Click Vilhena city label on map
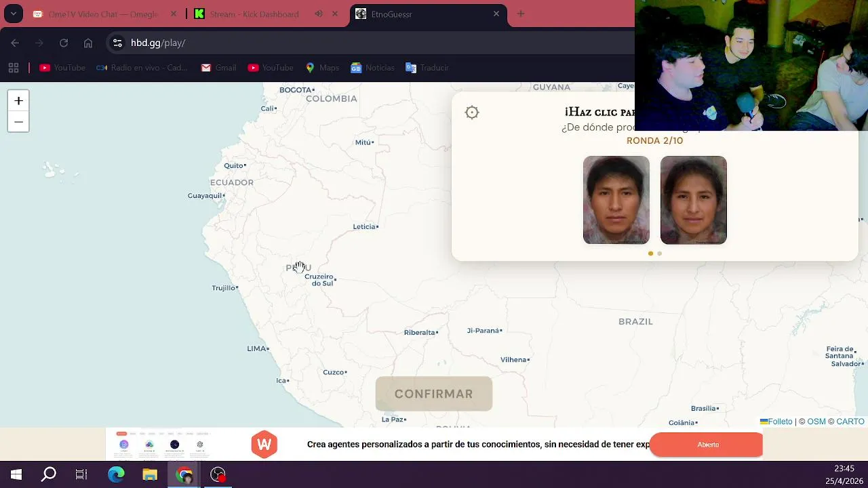Image resolution: width=868 pixels, height=488 pixels. pos(515,360)
